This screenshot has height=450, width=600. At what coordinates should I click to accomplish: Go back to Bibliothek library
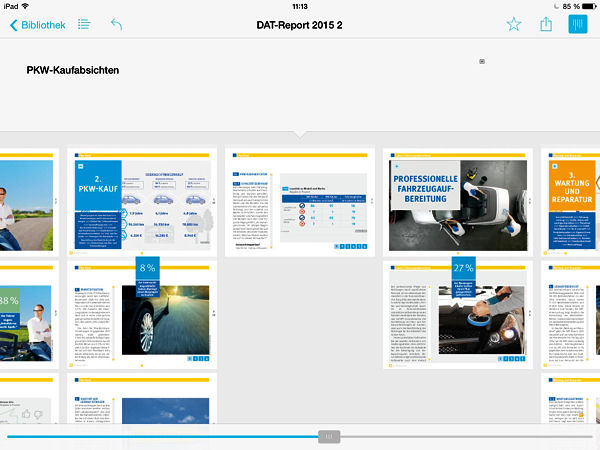[38, 25]
